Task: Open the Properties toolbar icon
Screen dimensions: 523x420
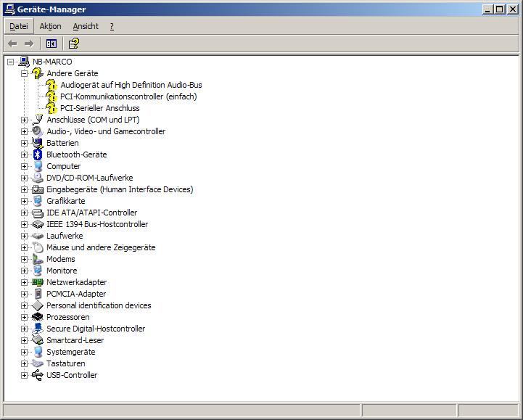Action: [74, 44]
